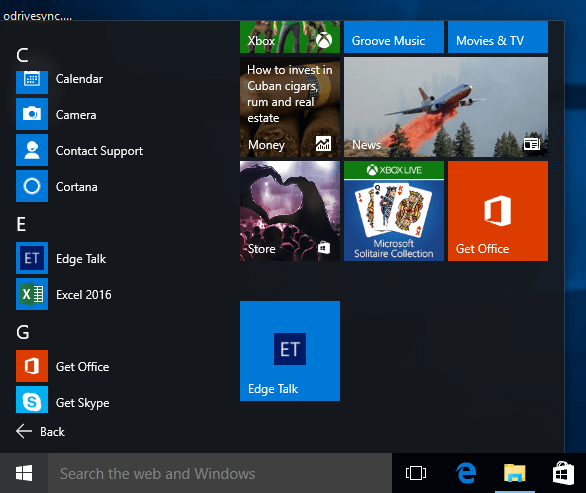The width and height of the screenshot is (586, 493).
Task: Go Back from the all apps list
Action: coord(40,431)
